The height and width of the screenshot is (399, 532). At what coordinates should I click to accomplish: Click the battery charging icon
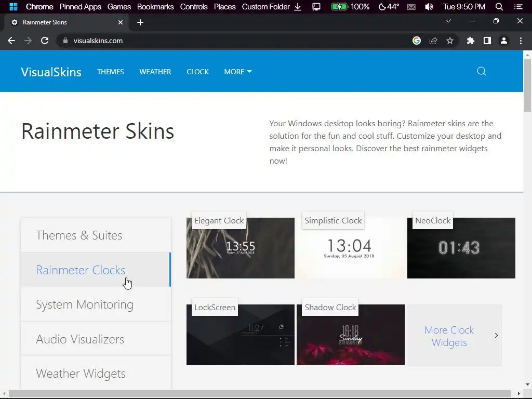tap(339, 6)
